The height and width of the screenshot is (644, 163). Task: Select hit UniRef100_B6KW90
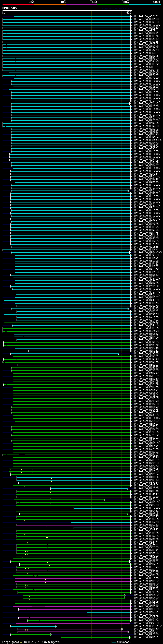(x=146, y=123)
